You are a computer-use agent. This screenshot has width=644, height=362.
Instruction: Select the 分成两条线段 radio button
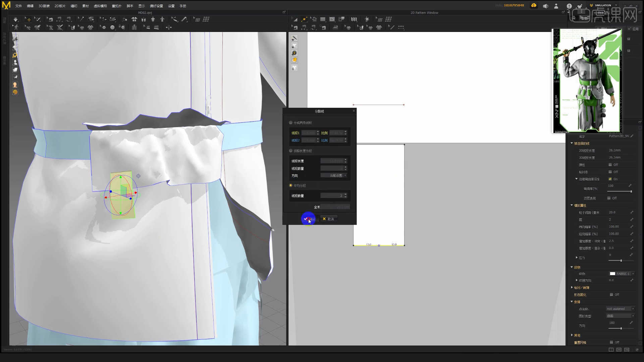click(x=290, y=122)
